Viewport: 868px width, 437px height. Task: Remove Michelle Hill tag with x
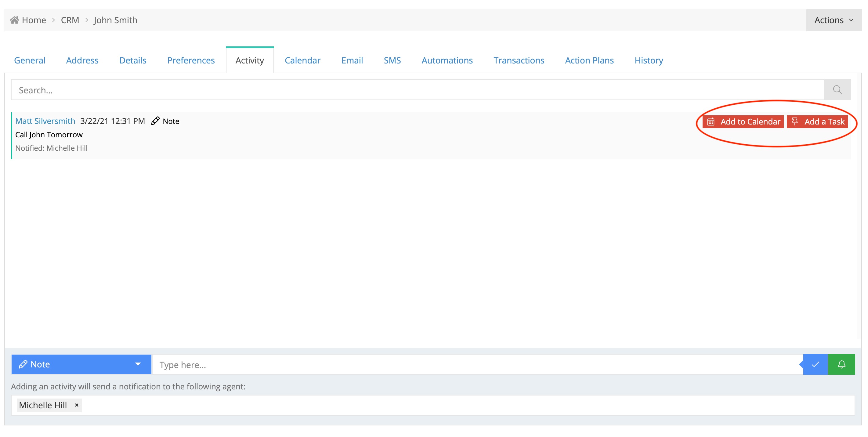[x=77, y=405]
